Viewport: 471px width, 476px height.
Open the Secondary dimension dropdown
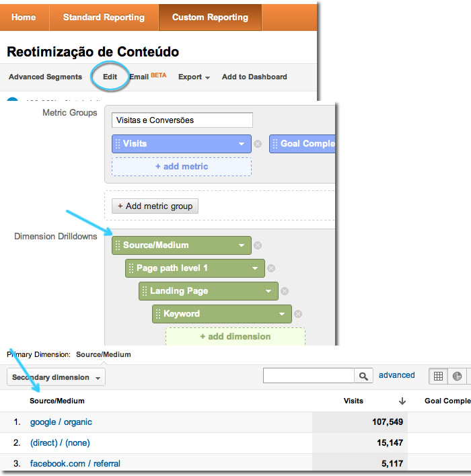coord(56,377)
